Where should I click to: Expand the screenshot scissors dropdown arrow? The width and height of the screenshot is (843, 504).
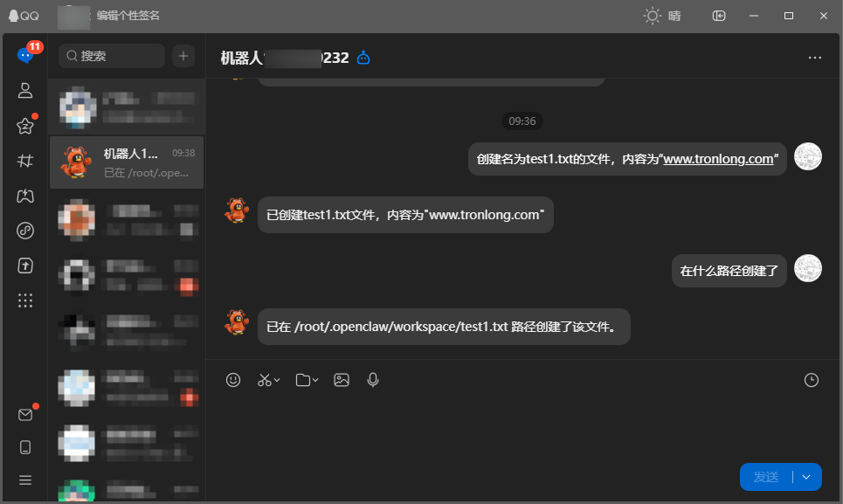click(x=277, y=380)
